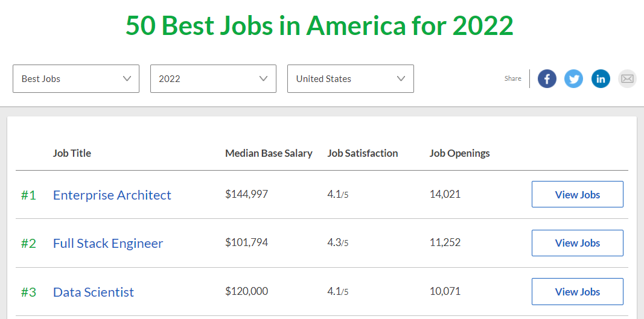View Jobs for Full Stack Engineer

click(577, 243)
